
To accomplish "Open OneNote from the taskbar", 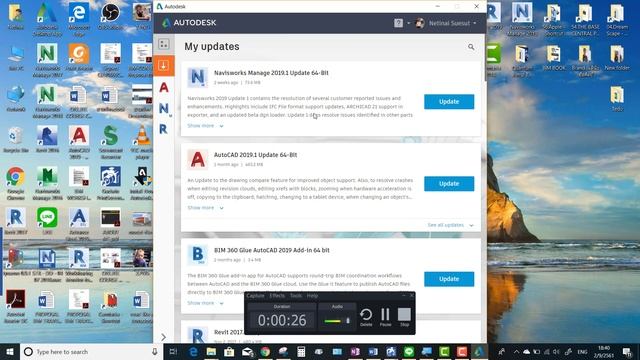I will [355, 351].
